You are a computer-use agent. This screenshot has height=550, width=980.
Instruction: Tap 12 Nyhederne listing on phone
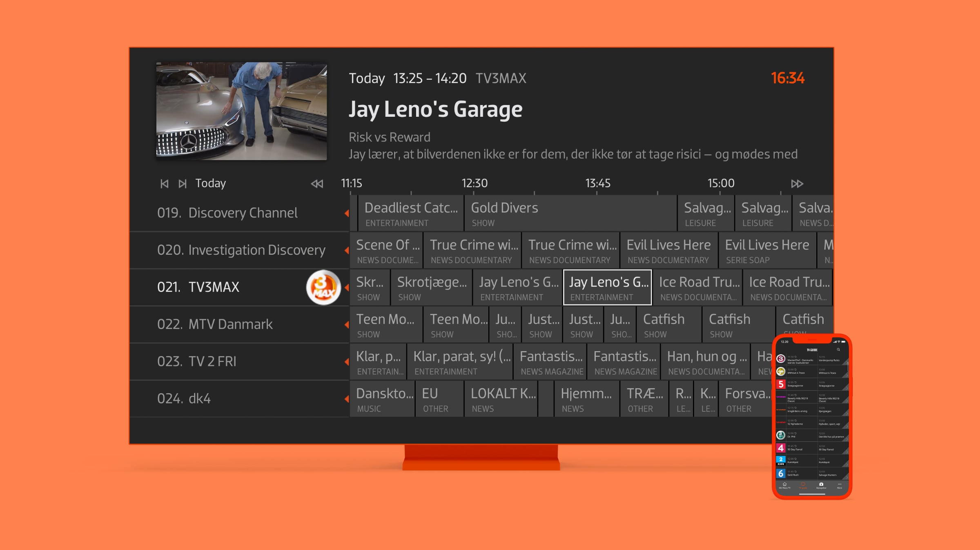pyautogui.click(x=802, y=423)
